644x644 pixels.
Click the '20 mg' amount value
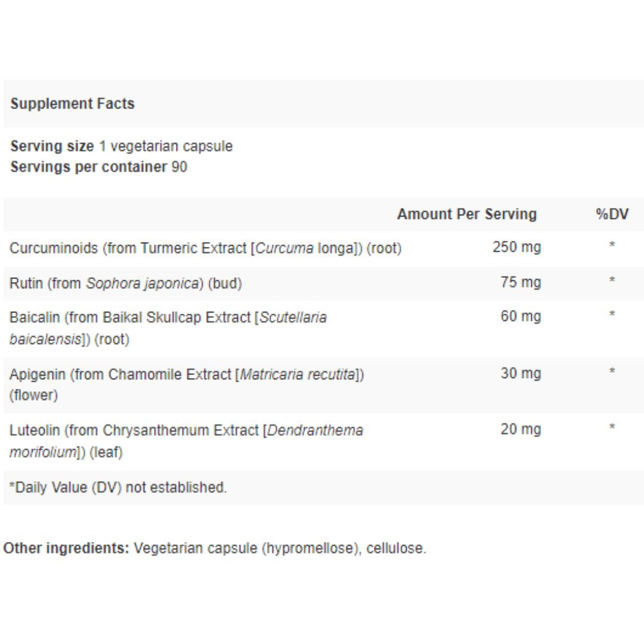click(521, 429)
